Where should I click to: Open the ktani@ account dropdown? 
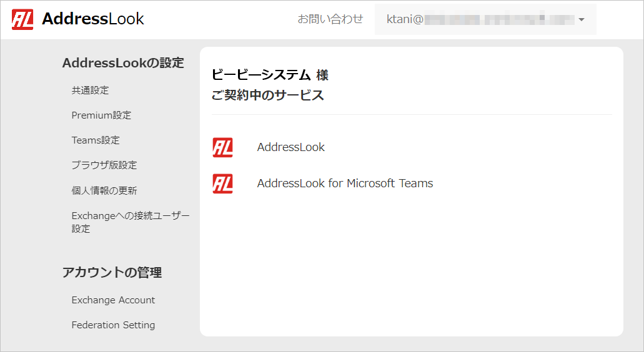point(485,19)
